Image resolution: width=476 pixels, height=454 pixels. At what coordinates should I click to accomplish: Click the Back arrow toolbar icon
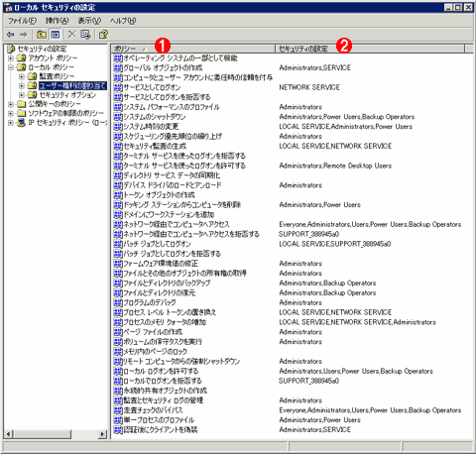coord(11,35)
